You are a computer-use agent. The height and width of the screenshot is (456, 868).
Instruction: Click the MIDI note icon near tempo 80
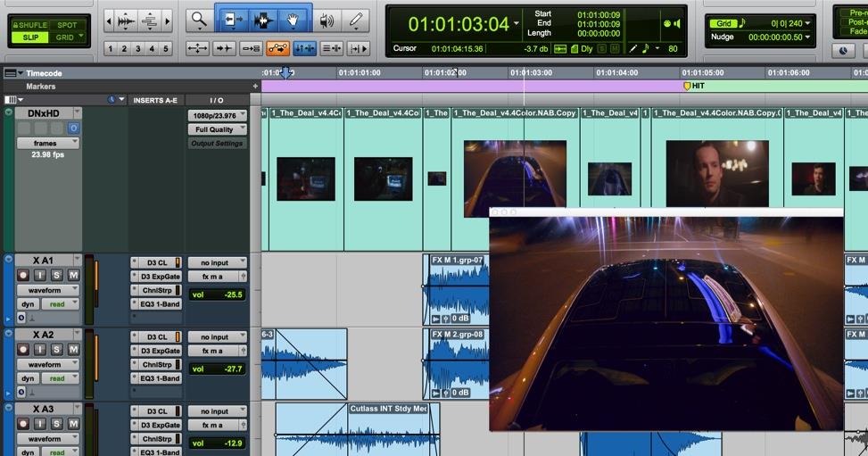pyautogui.click(x=646, y=49)
